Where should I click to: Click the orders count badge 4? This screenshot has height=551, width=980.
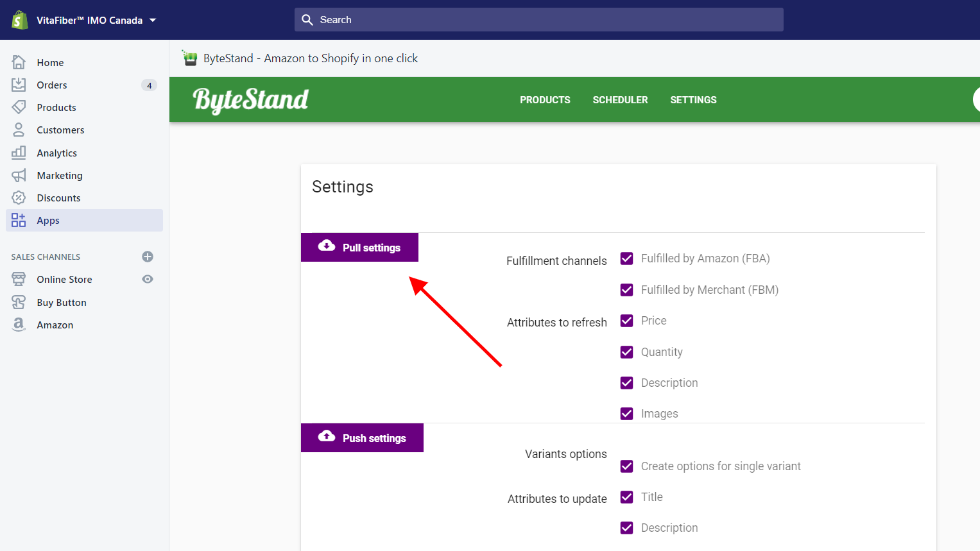pos(149,85)
